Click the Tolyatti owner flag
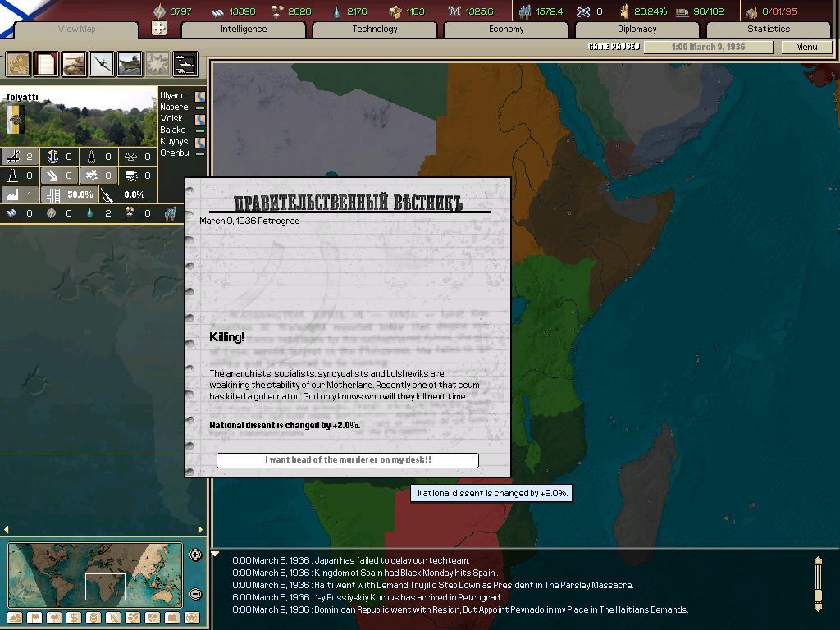 16,119
